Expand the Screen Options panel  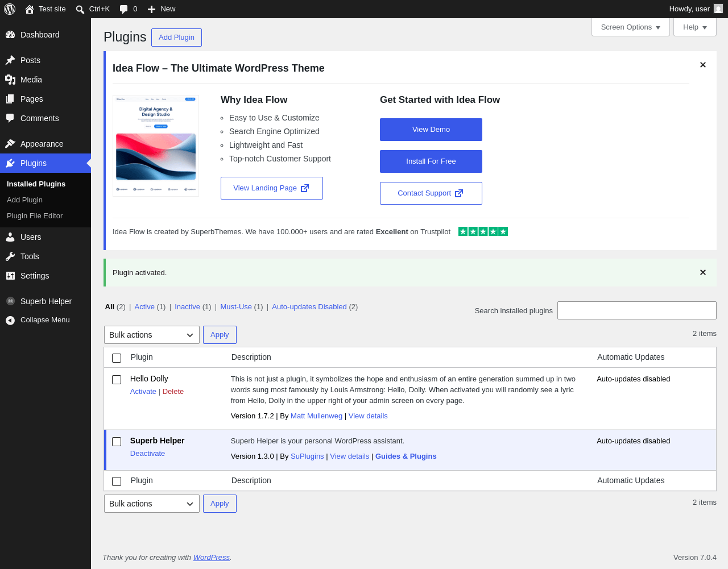pyautogui.click(x=631, y=27)
